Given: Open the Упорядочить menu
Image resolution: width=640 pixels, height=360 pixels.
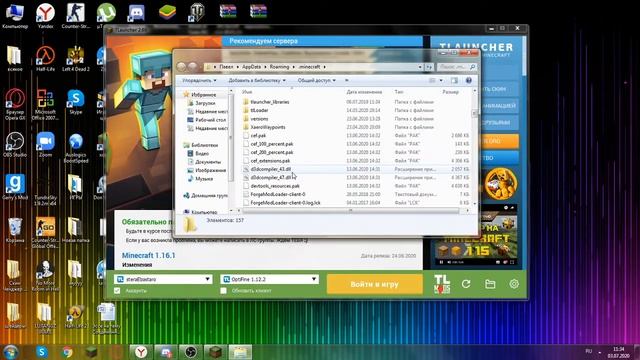Looking at the screenshot, I should [x=199, y=80].
